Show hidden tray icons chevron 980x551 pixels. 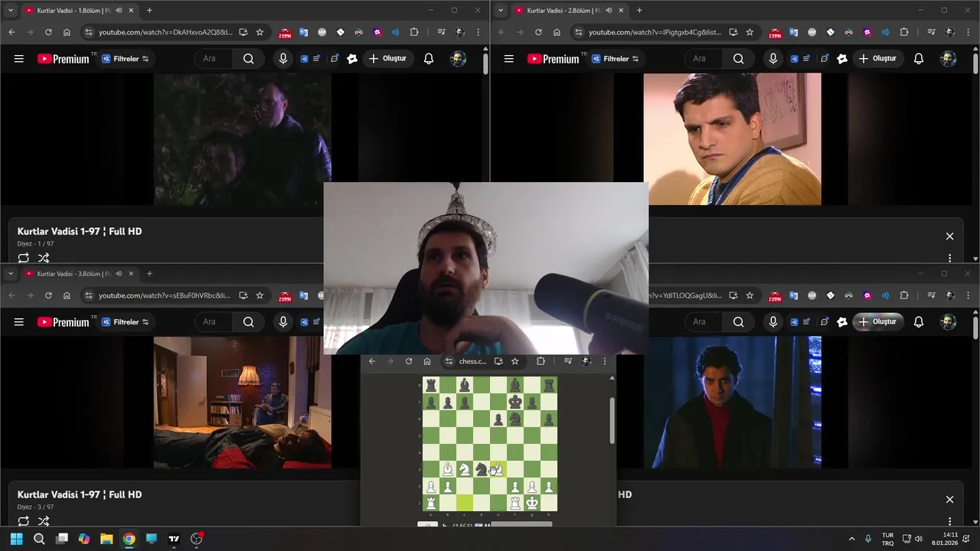(x=851, y=539)
